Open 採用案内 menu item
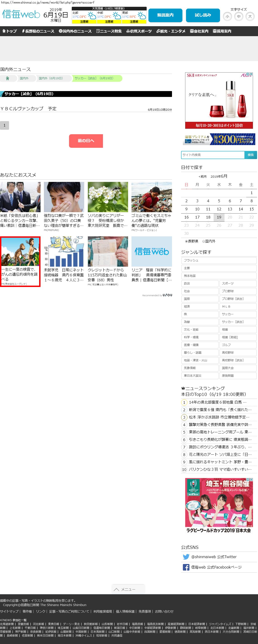The height and width of the screenshot is (644, 258). point(222,31)
